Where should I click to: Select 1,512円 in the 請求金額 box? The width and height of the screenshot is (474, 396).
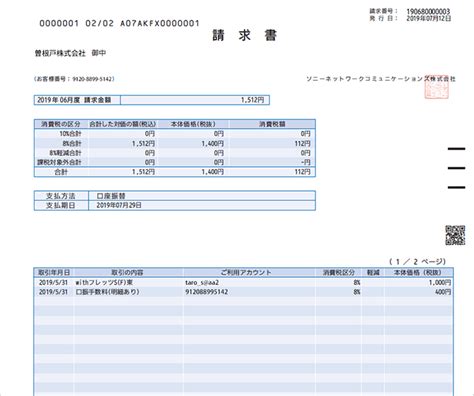252,100
